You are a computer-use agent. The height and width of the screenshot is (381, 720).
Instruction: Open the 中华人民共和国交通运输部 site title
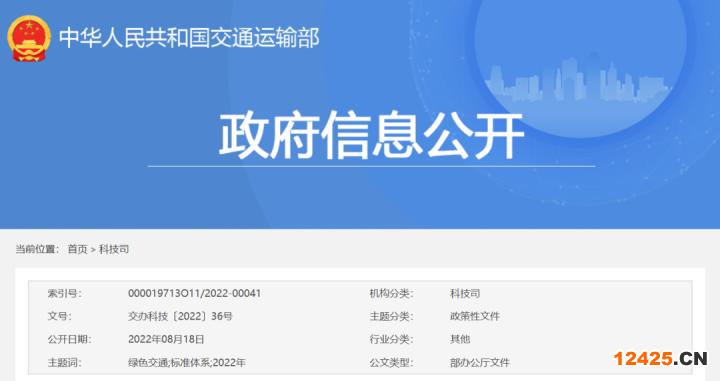point(189,38)
